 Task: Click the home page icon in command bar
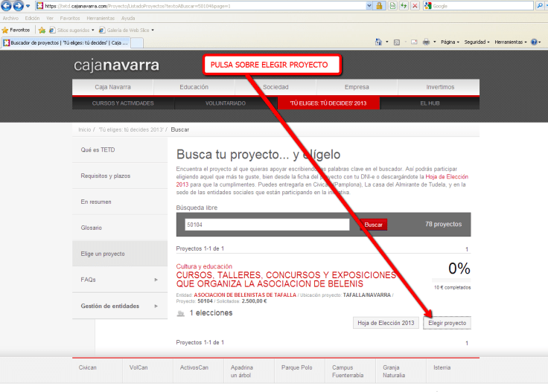tap(379, 42)
